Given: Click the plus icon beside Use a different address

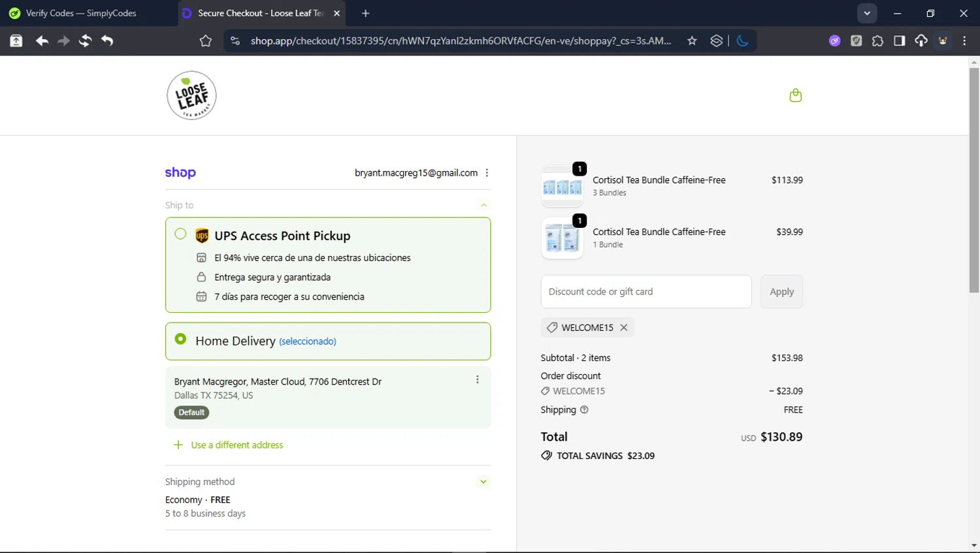Looking at the screenshot, I should (x=178, y=445).
